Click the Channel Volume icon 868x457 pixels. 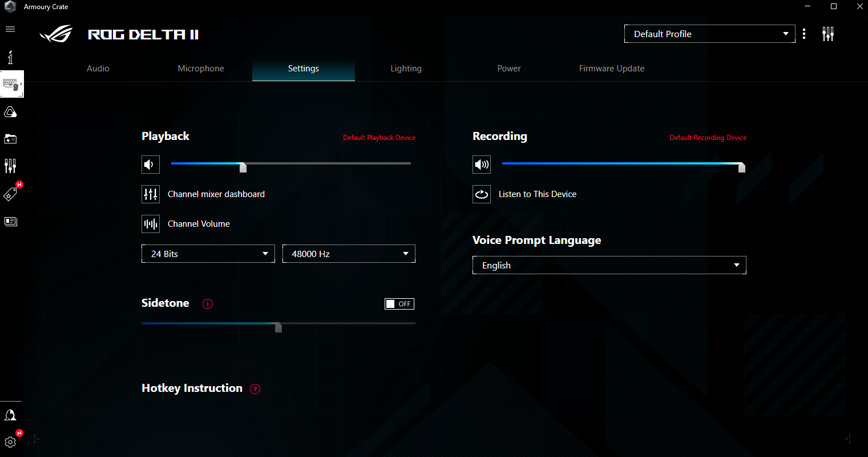pos(151,224)
